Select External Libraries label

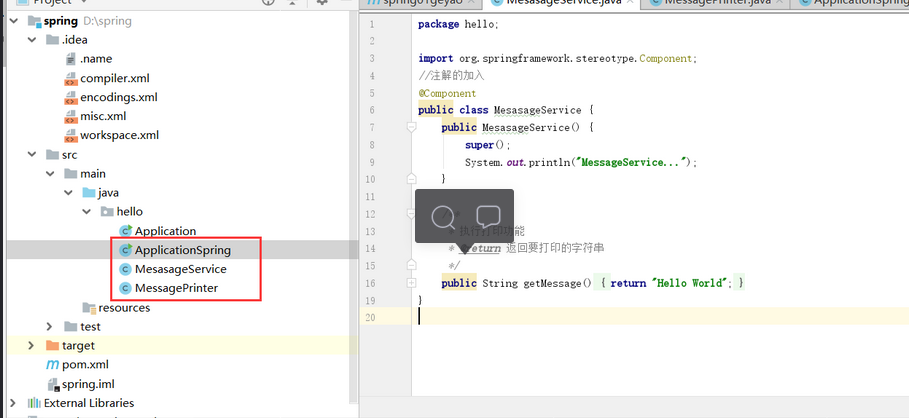tap(89, 403)
